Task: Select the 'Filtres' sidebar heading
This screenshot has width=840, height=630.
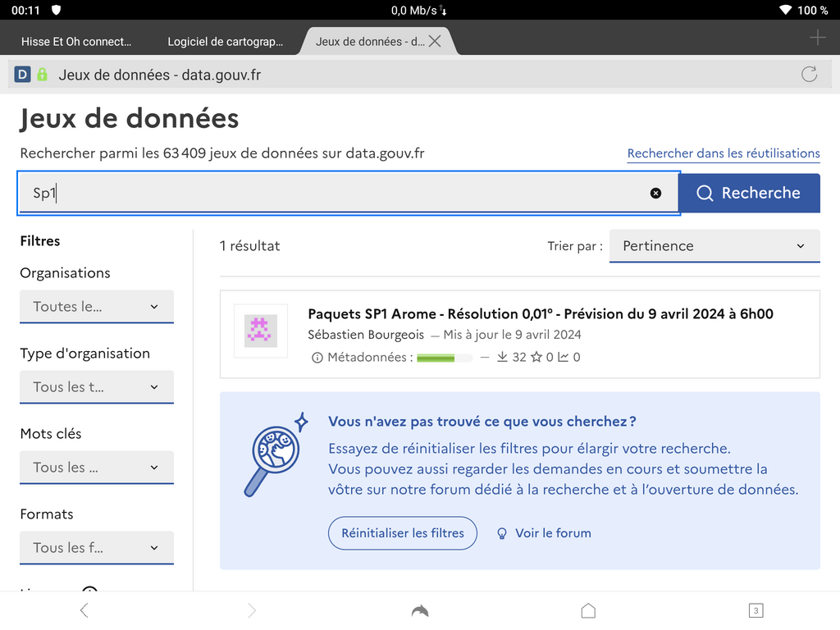Action: pos(40,241)
